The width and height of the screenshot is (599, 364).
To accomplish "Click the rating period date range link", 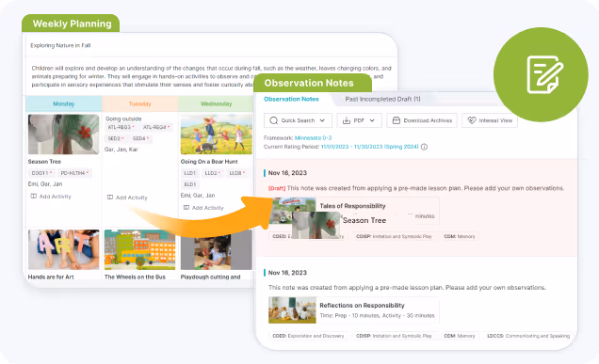I will 369,147.
